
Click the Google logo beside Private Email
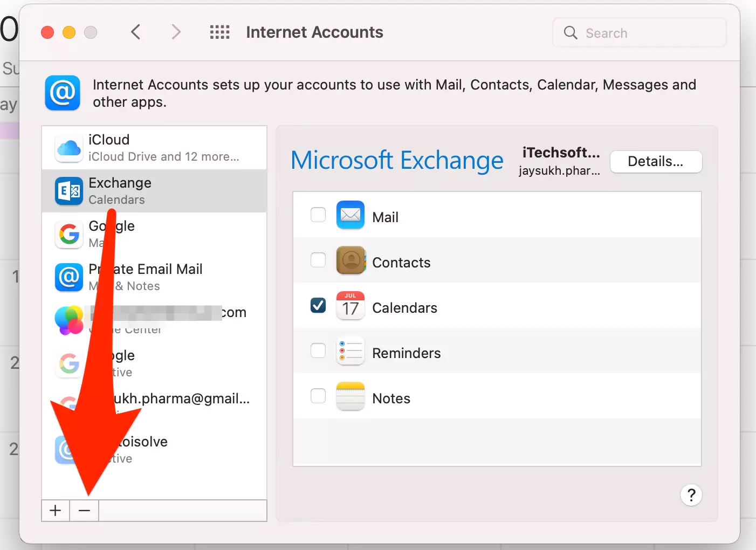pyautogui.click(x=69, y=234)
